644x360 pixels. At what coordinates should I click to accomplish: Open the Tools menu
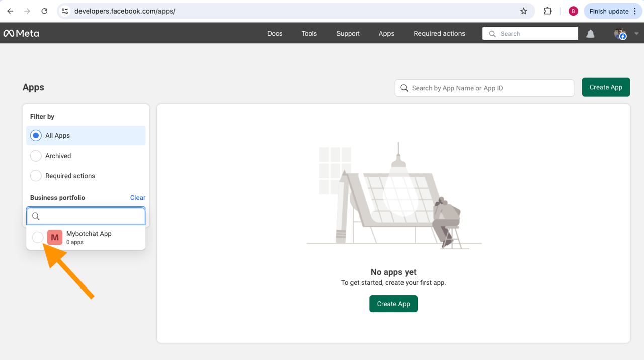coord(309,34)
